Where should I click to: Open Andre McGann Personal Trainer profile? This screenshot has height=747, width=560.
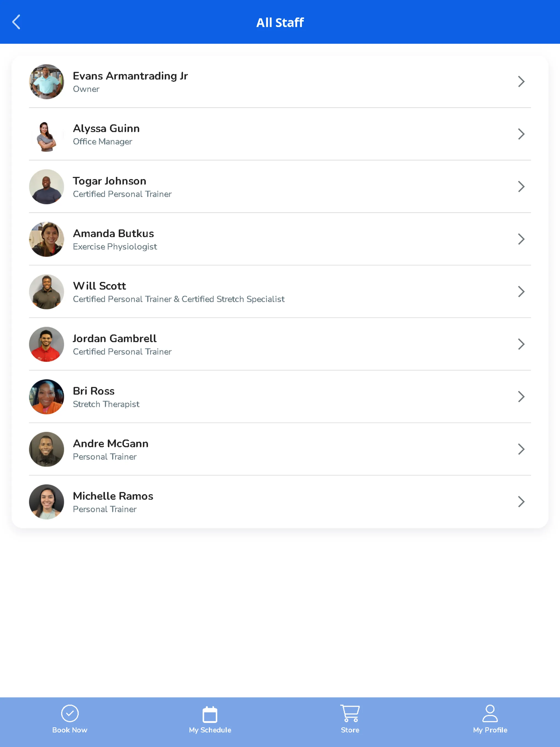click(x=279, y=449)
